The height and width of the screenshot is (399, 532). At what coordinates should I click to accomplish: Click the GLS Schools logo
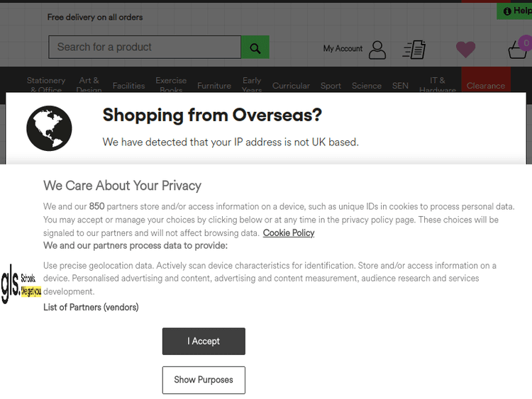[x=21, y=285]
